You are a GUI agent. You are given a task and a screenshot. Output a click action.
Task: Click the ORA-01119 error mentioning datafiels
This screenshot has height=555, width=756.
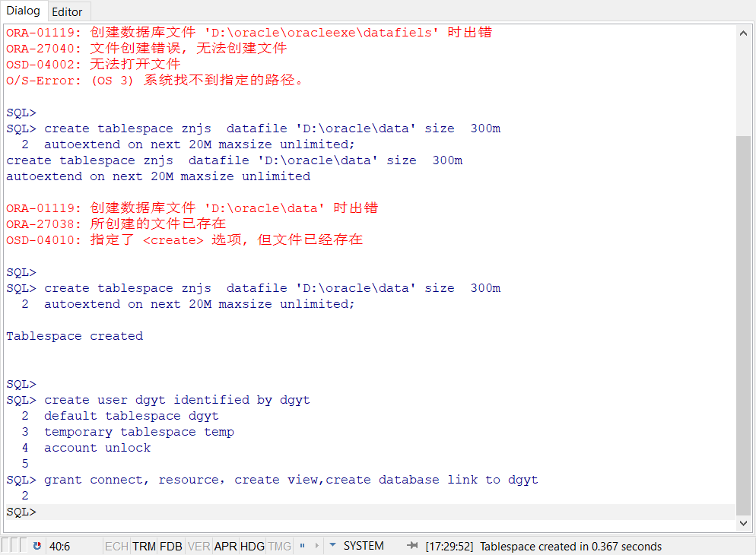(x=249, y=32)
